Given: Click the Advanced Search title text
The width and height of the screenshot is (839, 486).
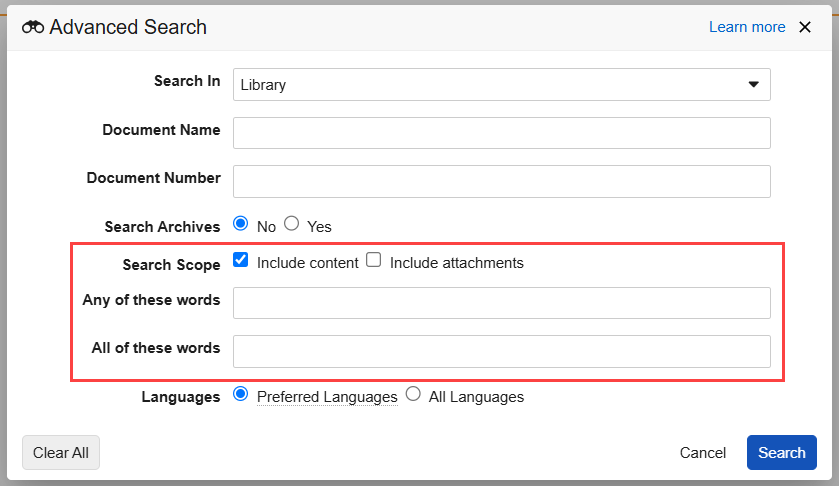Looking at the screenshot, I should pos(128,27).
